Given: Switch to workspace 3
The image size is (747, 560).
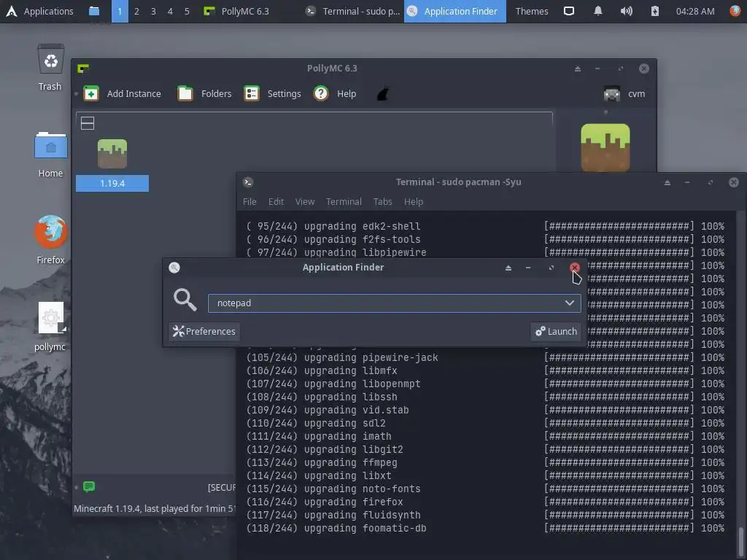Looking at the screenshot, I should 153,11.
